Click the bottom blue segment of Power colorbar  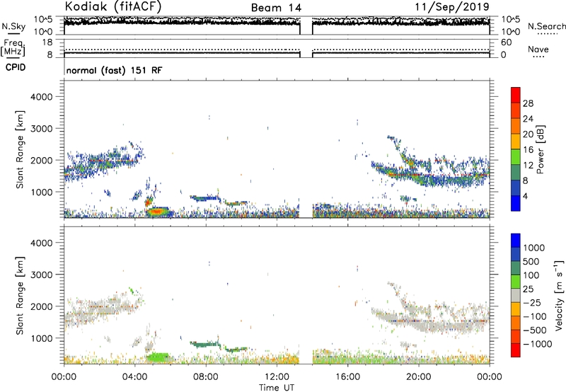(x=516, y=203)
